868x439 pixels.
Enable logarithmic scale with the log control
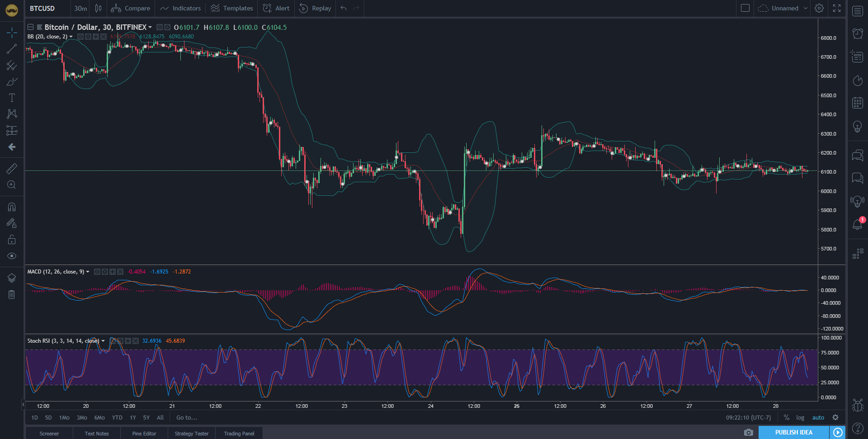(800, 417)
